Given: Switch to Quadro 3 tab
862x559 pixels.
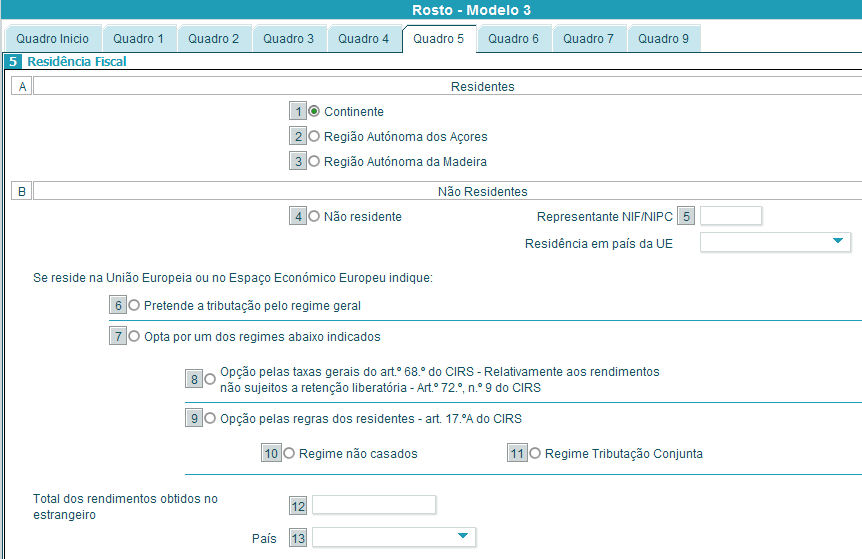Looking at the screenshot, I should [288, 39].
